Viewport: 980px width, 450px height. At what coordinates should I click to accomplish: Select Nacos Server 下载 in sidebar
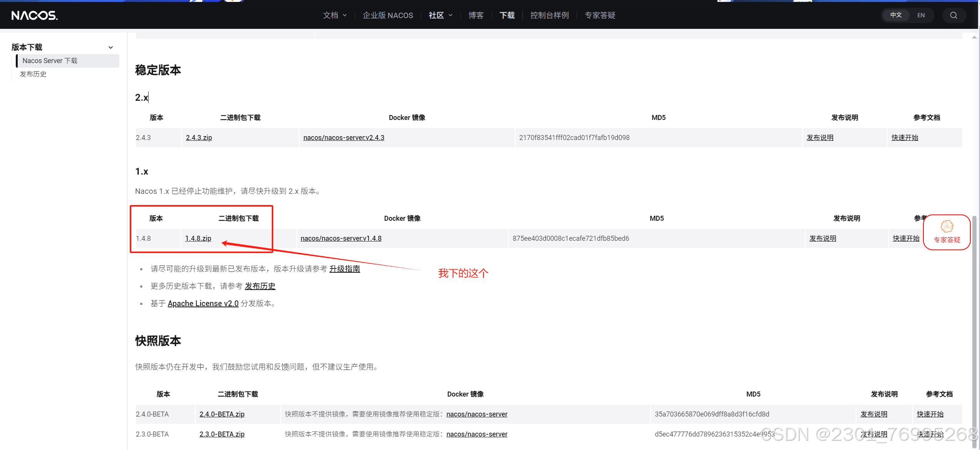(68, 61)
